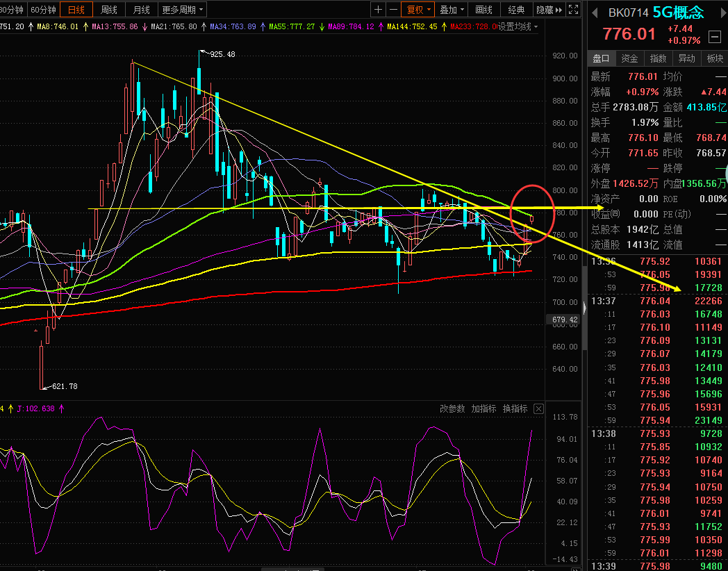Click 最高 776.10 value
The height and width of the screenshot is (571, 728).
[x=643, y=138]
